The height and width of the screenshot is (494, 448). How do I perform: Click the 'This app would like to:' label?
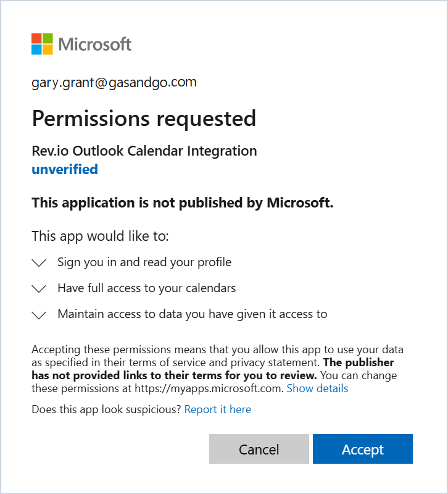(100, 236)
